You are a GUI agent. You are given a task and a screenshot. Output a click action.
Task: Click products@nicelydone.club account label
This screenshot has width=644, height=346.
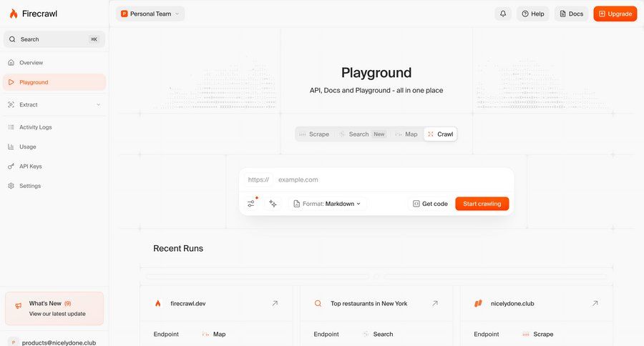pos(59,342)
